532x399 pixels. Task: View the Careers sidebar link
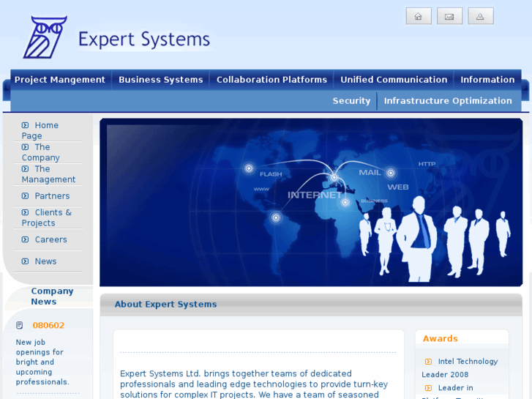coord(51,239)
